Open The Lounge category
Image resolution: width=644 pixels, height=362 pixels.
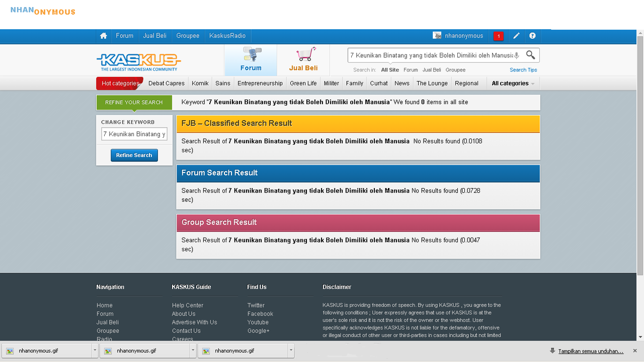(432, 83)
